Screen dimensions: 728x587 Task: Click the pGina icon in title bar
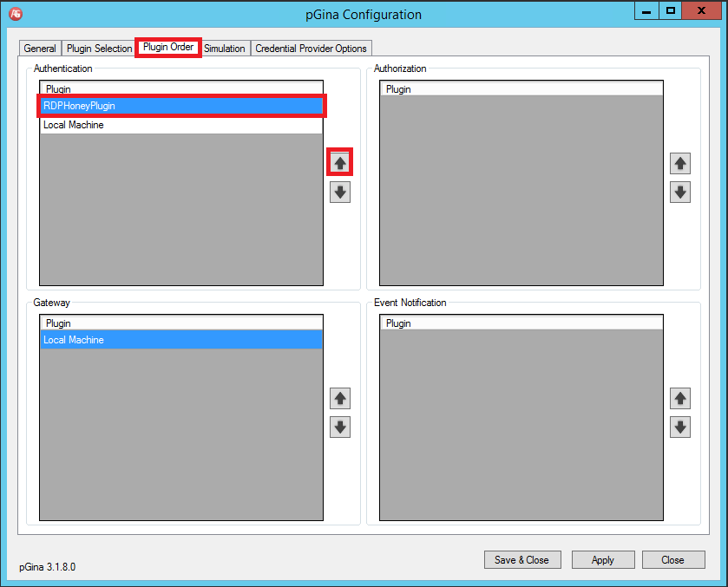15,14
